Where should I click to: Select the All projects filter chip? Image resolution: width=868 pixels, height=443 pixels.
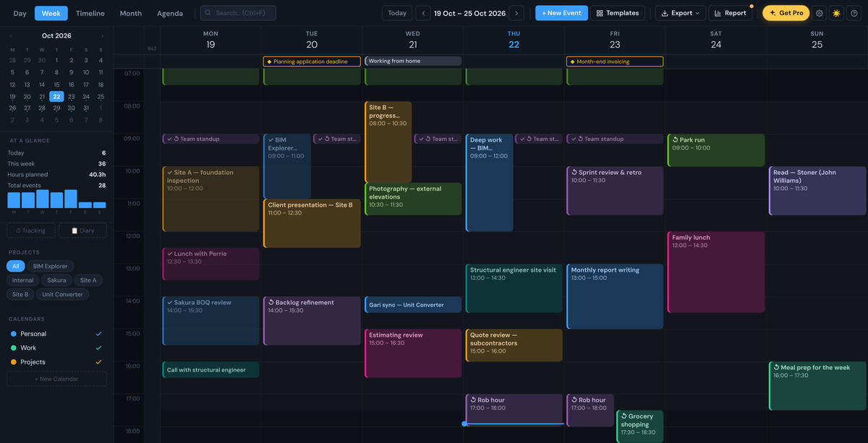pyautogui.click(x=16, y=266)
